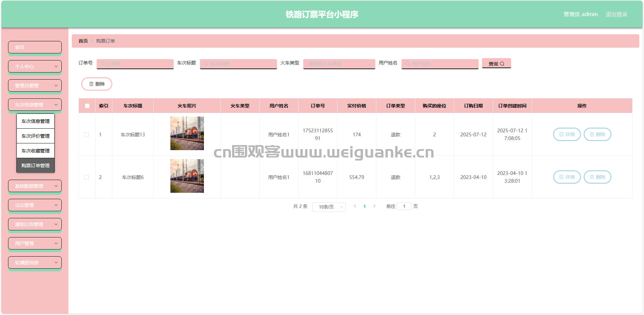The height and width of the screenshot is (315, 644).
Task: Tick the checkbox for row 车次标题13
Action: pos(87,135)
